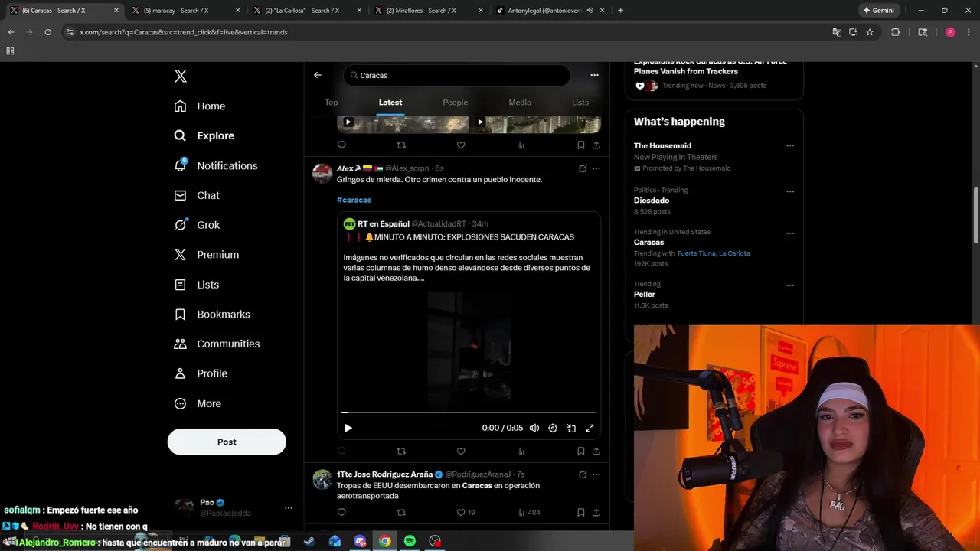Open account options next to Pao
Screen dimensions: 980x551
[x=289, y=507]
